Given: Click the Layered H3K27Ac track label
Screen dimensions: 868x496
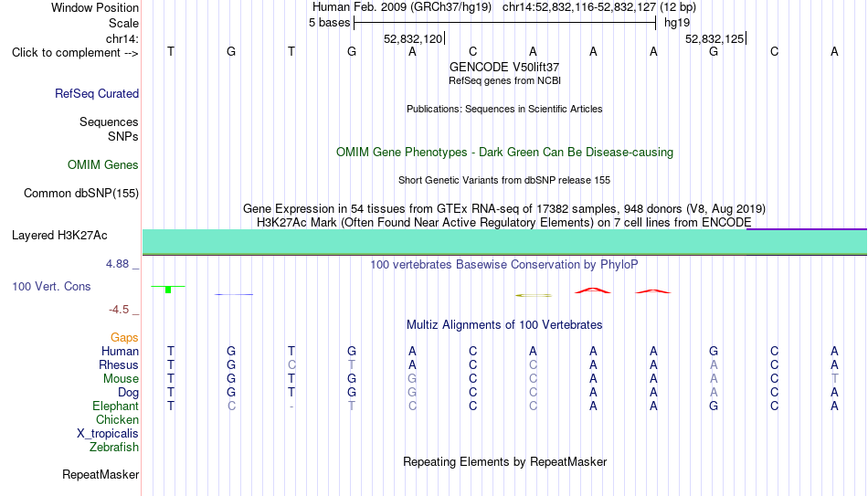Looking at the screenshot, I should click(x=59, y=236).
